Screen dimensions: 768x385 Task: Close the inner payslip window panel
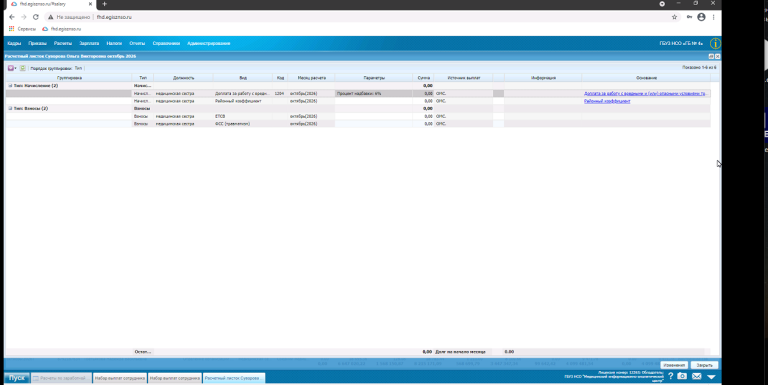[x=718, y=56]
